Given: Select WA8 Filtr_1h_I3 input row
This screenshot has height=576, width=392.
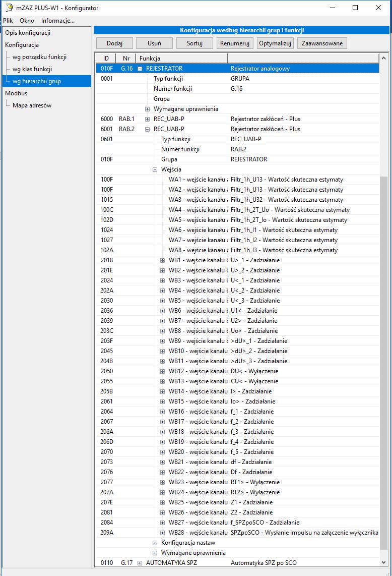Looking at the screenshot, I should pos(237,250).
